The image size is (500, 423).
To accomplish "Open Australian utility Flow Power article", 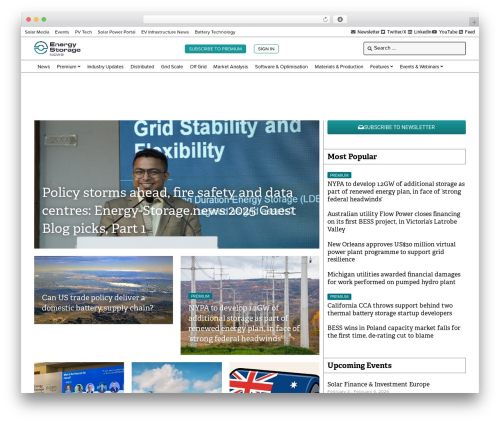I will tap(394, 221).
